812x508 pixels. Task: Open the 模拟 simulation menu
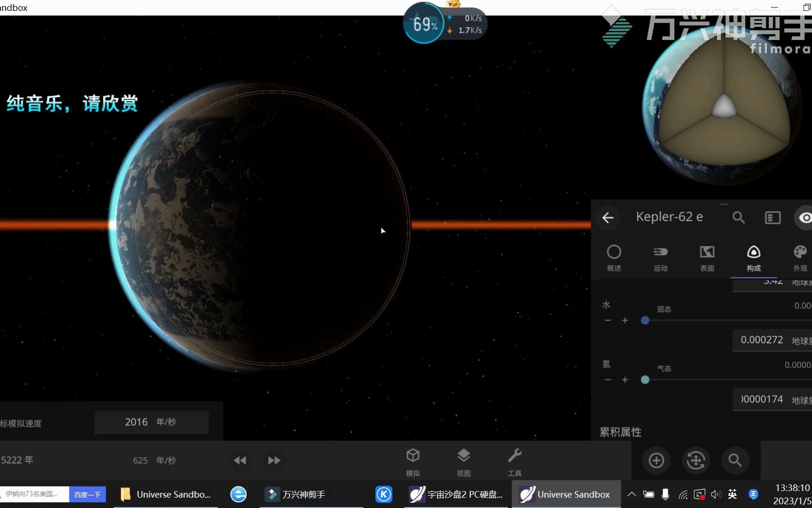click(x=413, y=461)
